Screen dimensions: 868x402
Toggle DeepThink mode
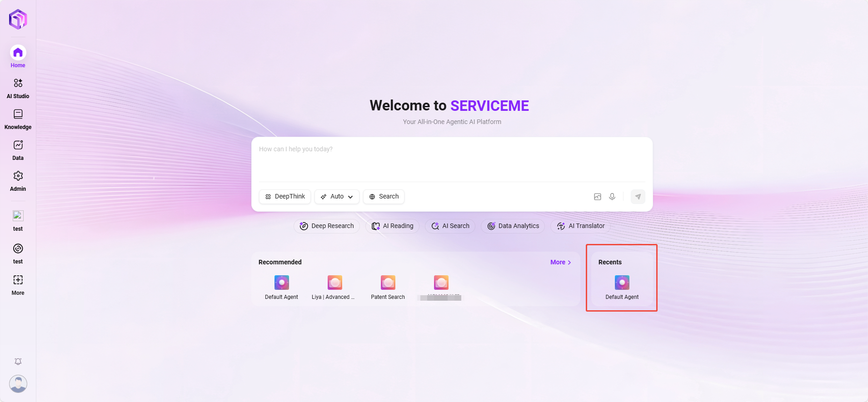tap(285, 197)
